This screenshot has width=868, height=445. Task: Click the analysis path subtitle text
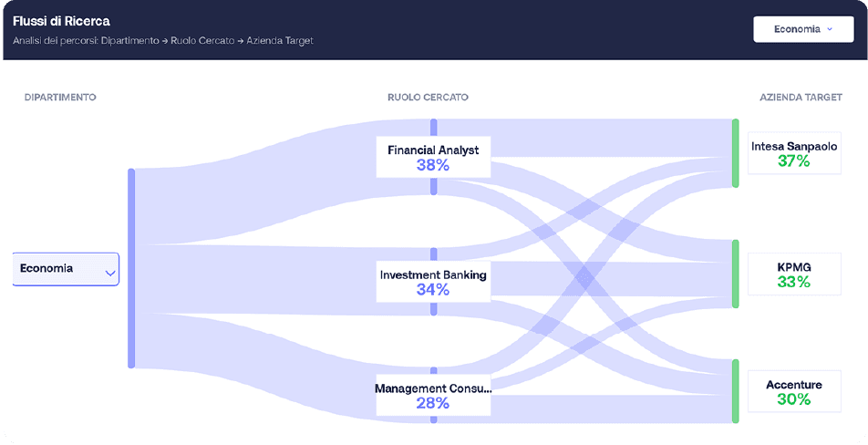tap(163, 41)
